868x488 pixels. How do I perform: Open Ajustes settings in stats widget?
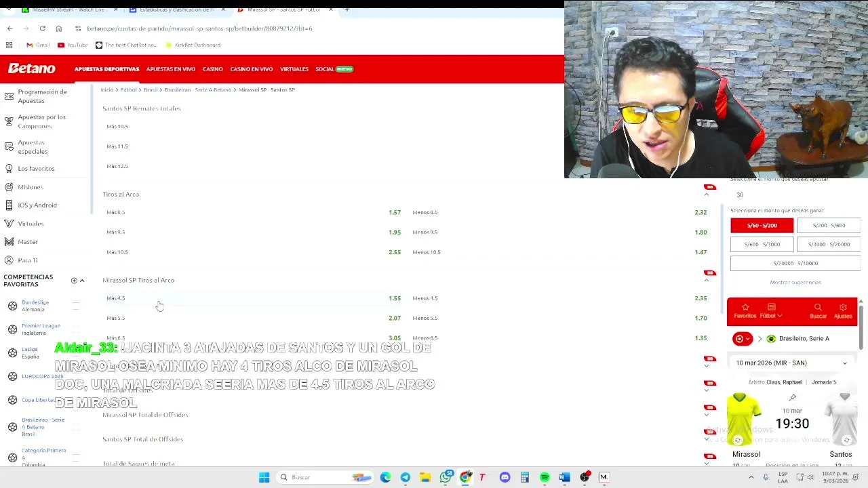click(843, 311)
